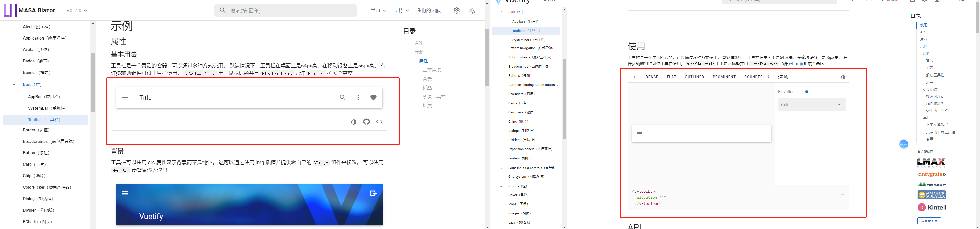Toggle the FLAT option
The height and width of the screenshot is (229, 980).
pos(671,77)
